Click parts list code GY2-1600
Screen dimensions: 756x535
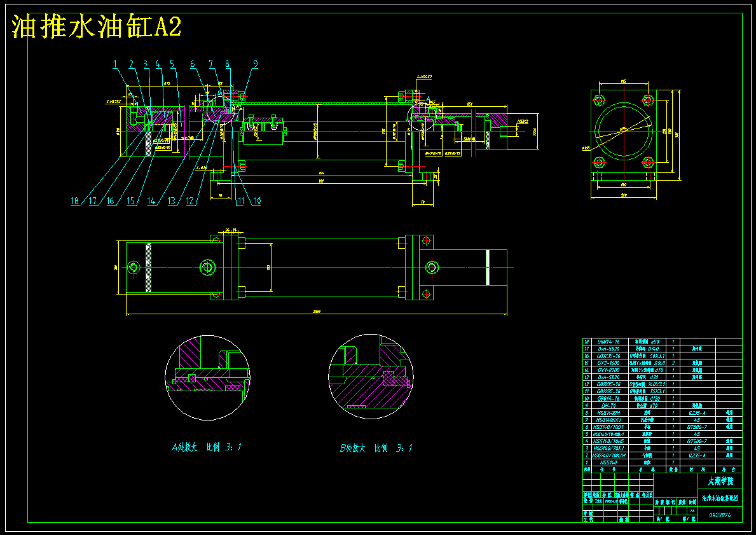pos(608,363)
